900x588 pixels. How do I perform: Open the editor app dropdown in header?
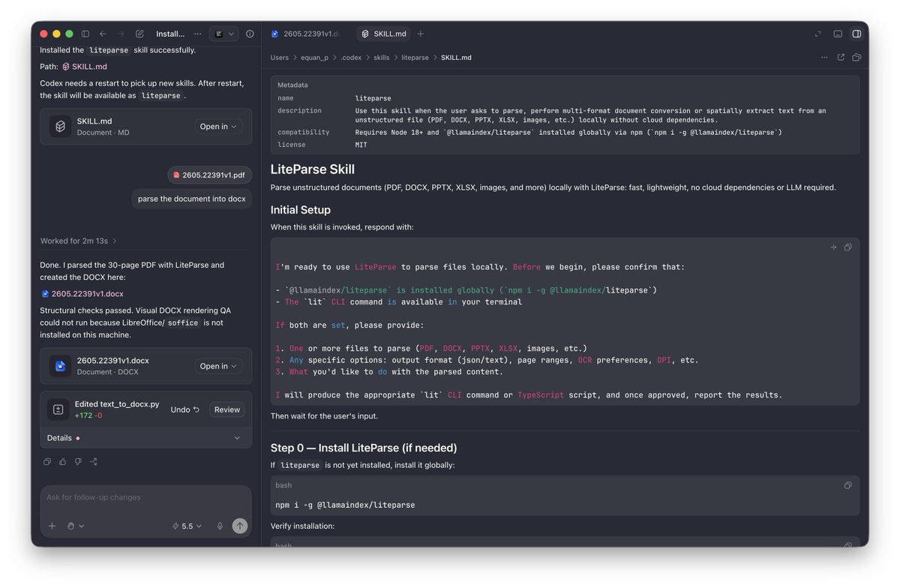click(x=223, y=34)
